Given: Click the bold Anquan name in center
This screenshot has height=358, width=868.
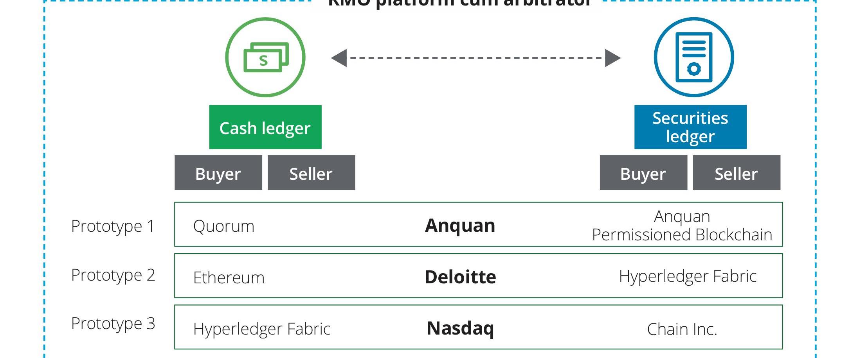Looking at the screenshot, I should 460,226.
